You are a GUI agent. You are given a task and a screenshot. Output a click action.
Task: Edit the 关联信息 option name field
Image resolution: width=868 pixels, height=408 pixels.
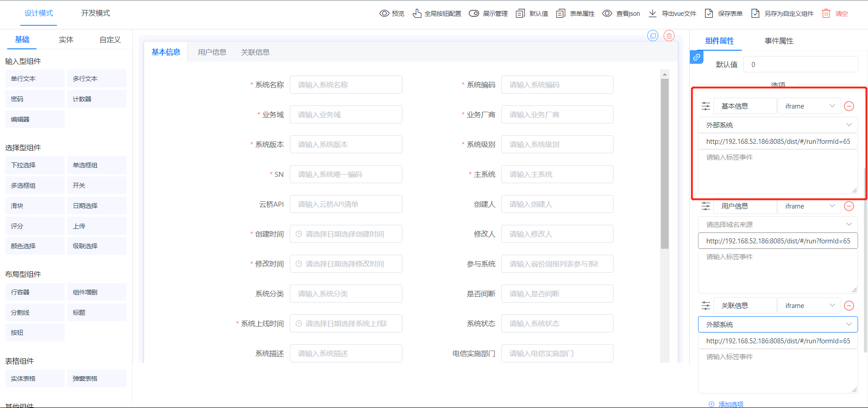745,306
